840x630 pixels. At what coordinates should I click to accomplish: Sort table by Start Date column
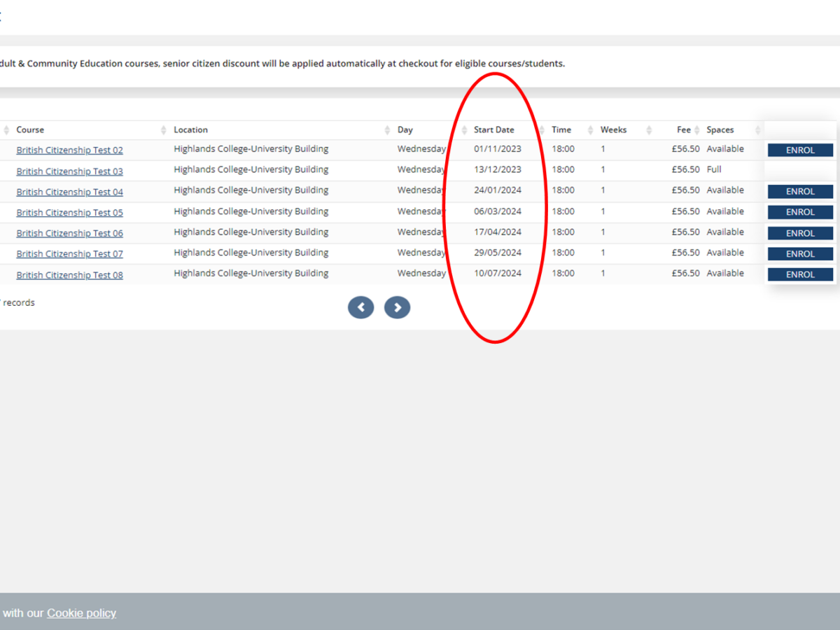pyautogui.click(x=494, y=130)
